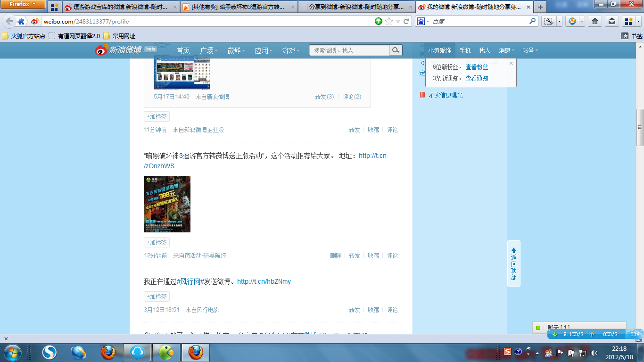Expand the 应用 menu
This screenshot has height=362, width=644.
[x=264, y=50]
